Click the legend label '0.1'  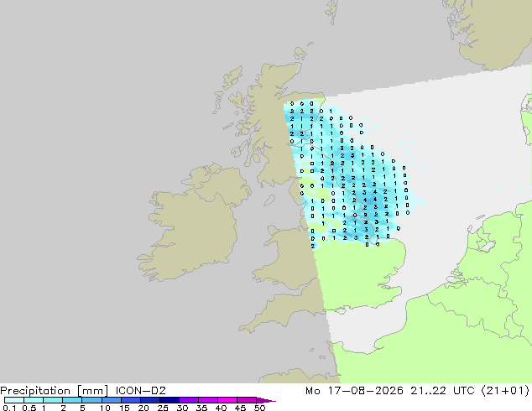tap(9, 408)
